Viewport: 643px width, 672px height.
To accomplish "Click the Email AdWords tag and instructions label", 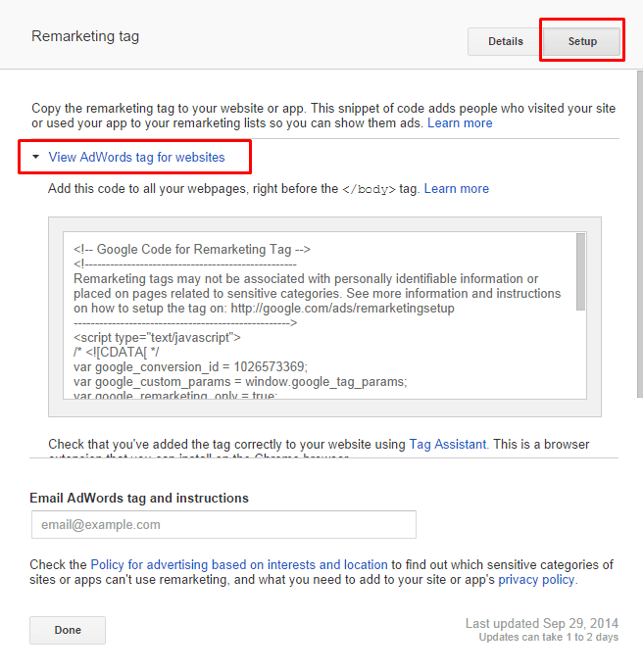I will [x=139, y=498].
